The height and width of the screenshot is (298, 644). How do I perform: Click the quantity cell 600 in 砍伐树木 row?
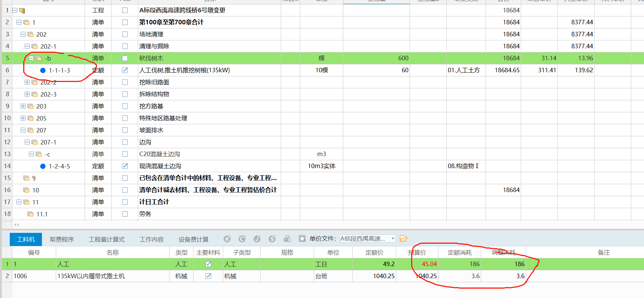point(376,58)
